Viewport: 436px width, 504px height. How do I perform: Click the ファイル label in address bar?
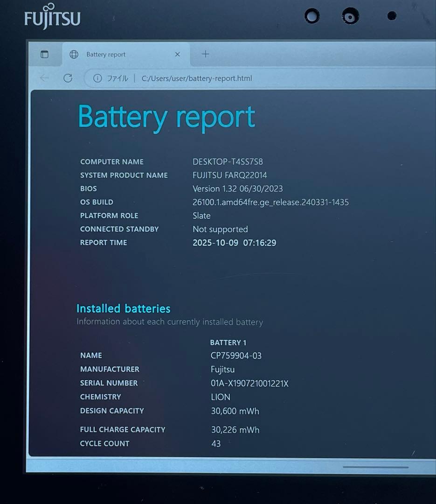point(117,78)
